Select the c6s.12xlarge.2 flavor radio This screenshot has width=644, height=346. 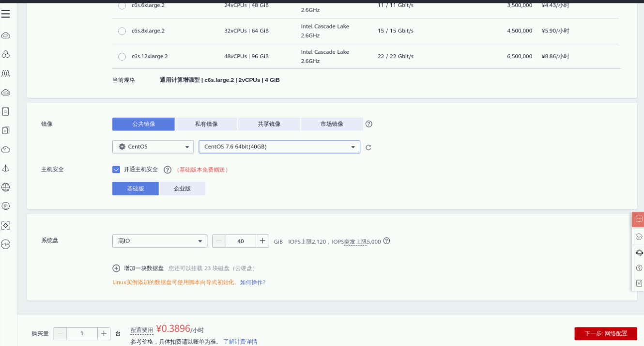pos(122,57)
